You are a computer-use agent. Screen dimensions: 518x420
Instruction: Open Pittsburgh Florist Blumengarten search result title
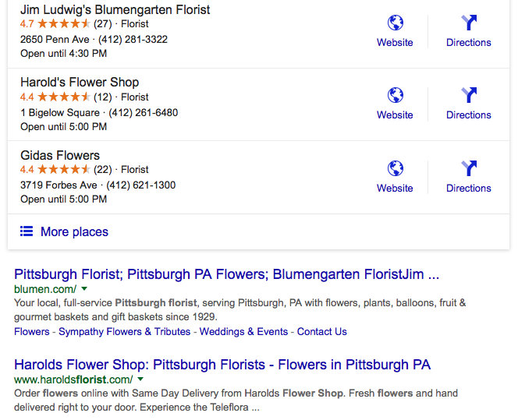[226, 274]
